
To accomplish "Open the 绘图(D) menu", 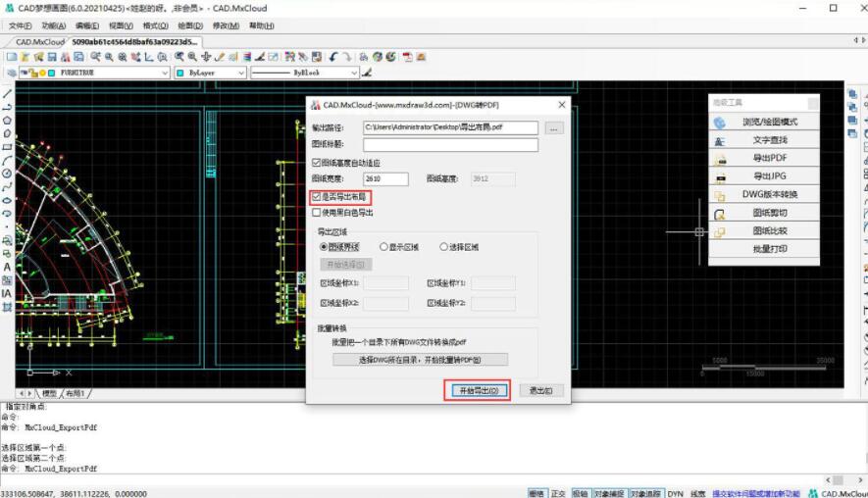I will [191, 25].
